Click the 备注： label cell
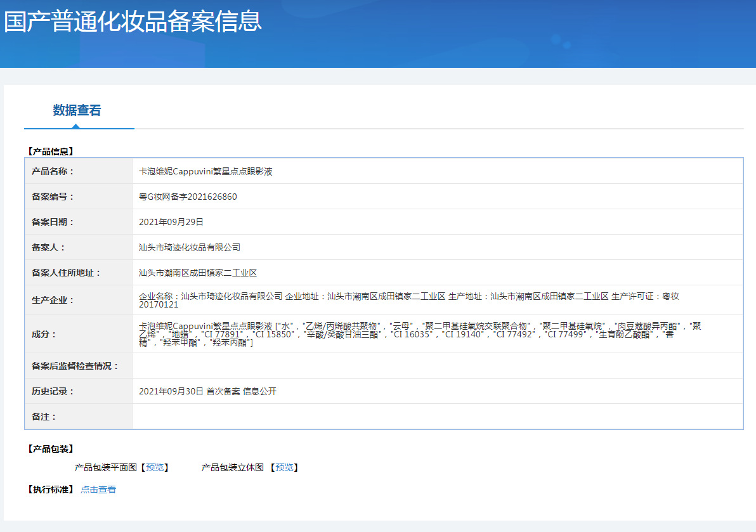Screen dimensions: 756x532 [x=79, y=417]
